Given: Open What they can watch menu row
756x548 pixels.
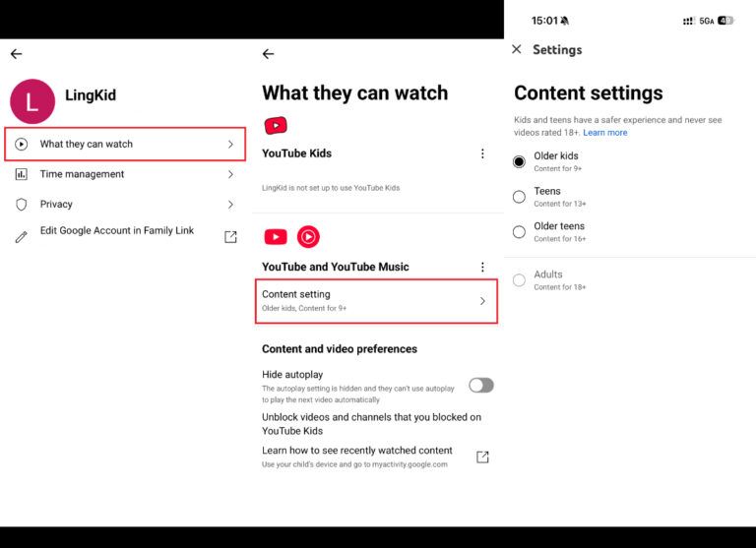Looking at the screenshot, I should 125,144.
